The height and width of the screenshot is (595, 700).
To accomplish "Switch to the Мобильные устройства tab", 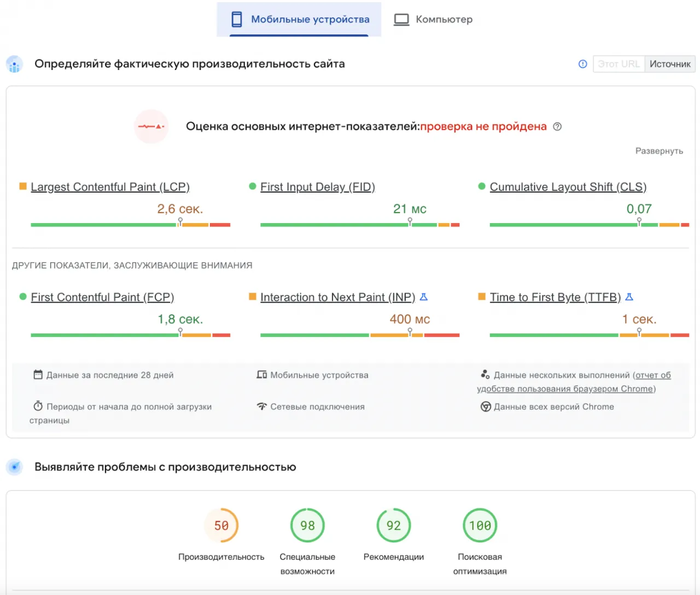I will click(x=299, y=19).
